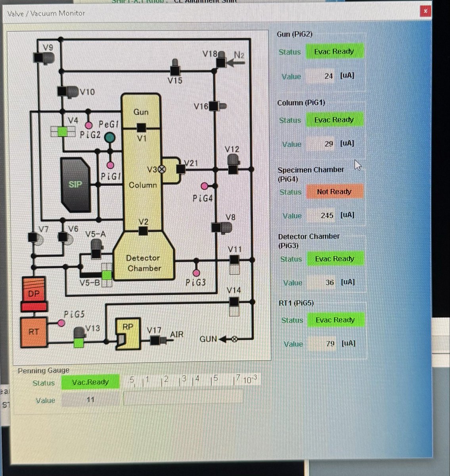
Task: Click the V1 gun valve square
Action: (141, 128)
